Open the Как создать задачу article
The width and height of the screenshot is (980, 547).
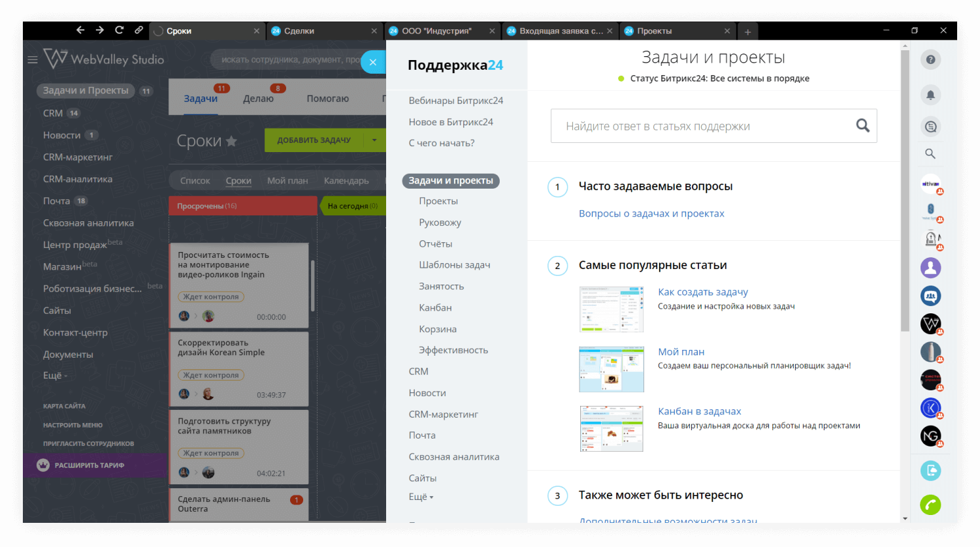click(x=703, y=292)
